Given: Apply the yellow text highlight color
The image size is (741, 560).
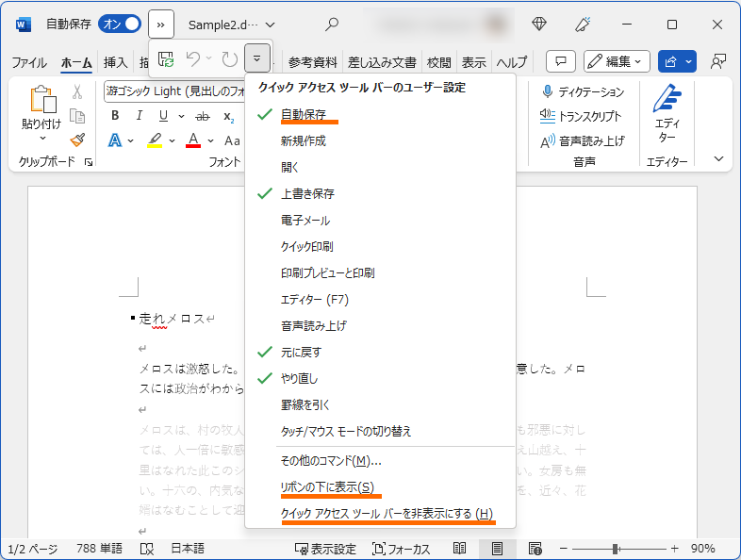Looking at the screenshot, I should tap(155, 140).
